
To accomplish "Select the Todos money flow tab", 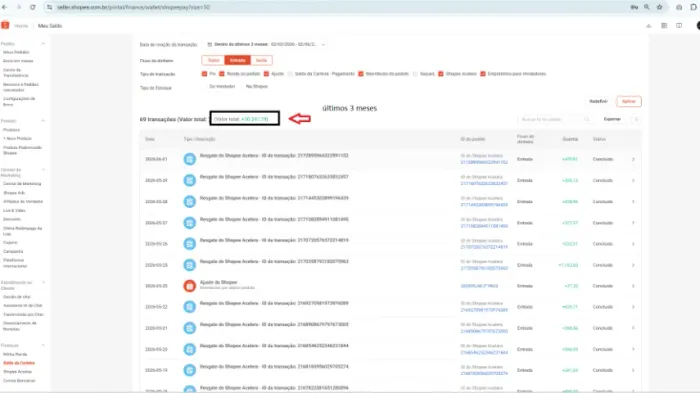I will pyautogui.click(x=213, y=60).
